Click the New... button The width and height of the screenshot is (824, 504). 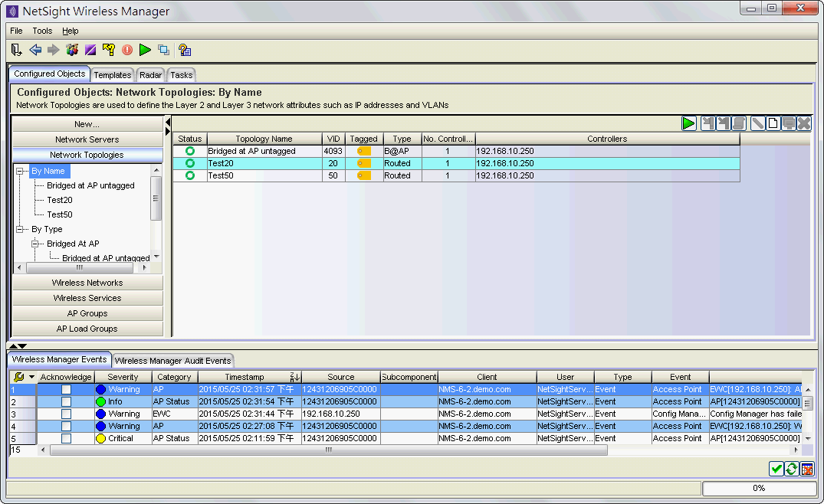point(87,124)
